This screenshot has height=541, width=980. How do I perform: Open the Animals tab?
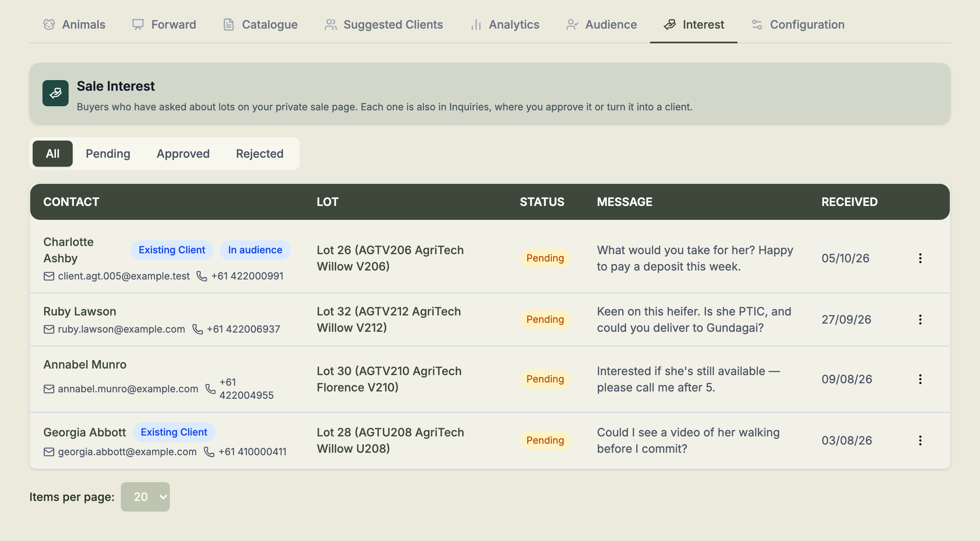74,25
